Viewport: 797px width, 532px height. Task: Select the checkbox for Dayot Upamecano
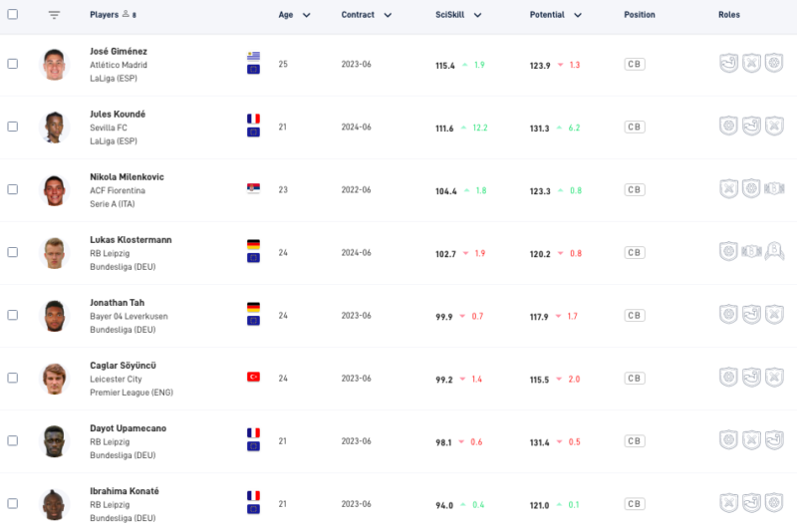pyautogui.click(x=13, y=440)
